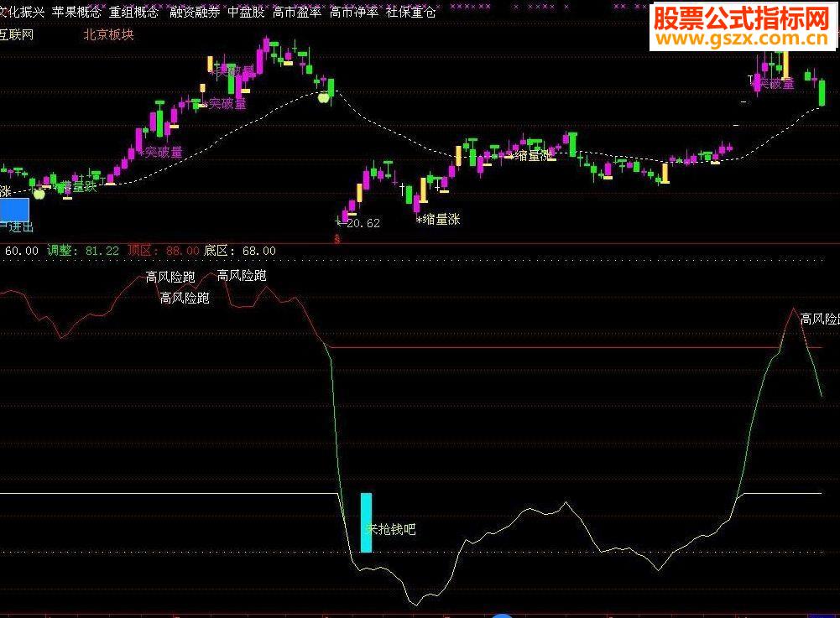Select the 社保重仓 tag

(x=411, y=12)
